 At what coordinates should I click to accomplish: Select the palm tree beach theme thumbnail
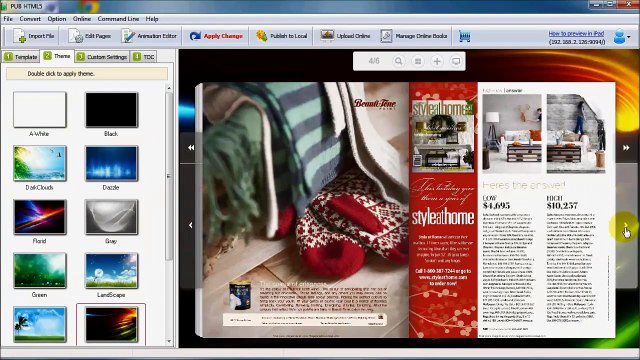click(40, 324)
